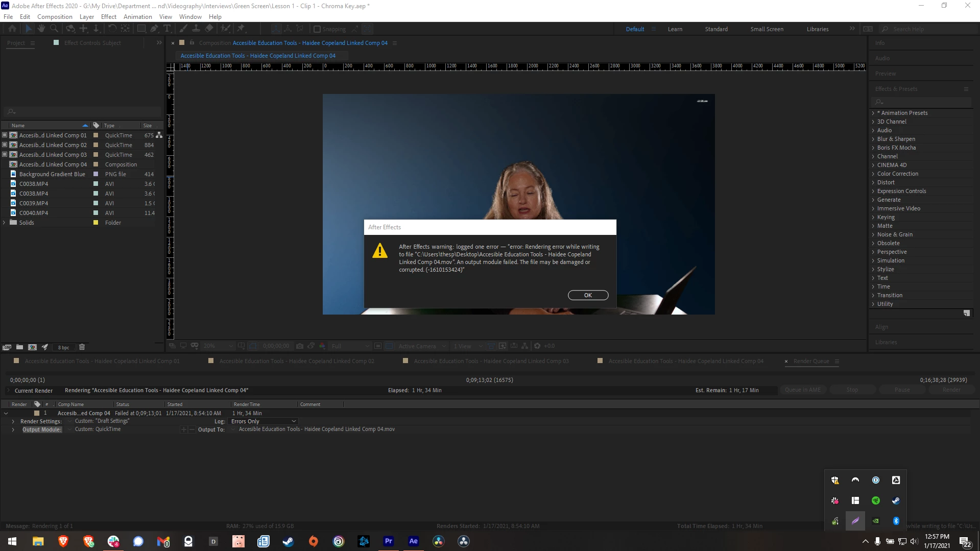Select the Rotation tool in the toolbar
The height and width of the screenshot is (551, 980).
112,29
